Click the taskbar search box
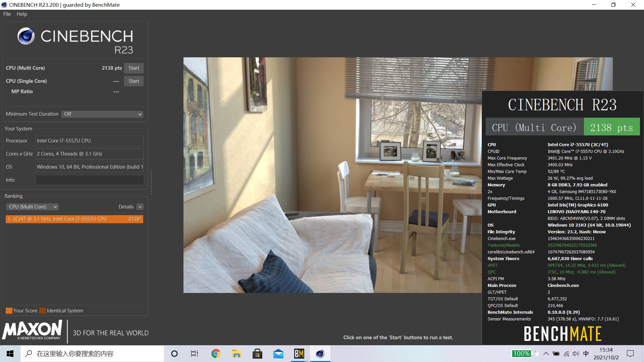Image resolution: width=644 pixels, height=362 pixels. pyautogui.click(x=93, y=354)
